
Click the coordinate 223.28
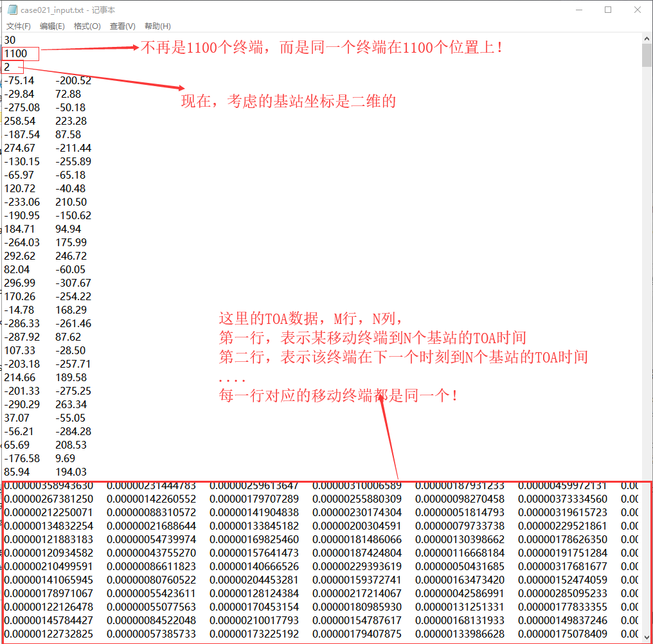[71, 121]
